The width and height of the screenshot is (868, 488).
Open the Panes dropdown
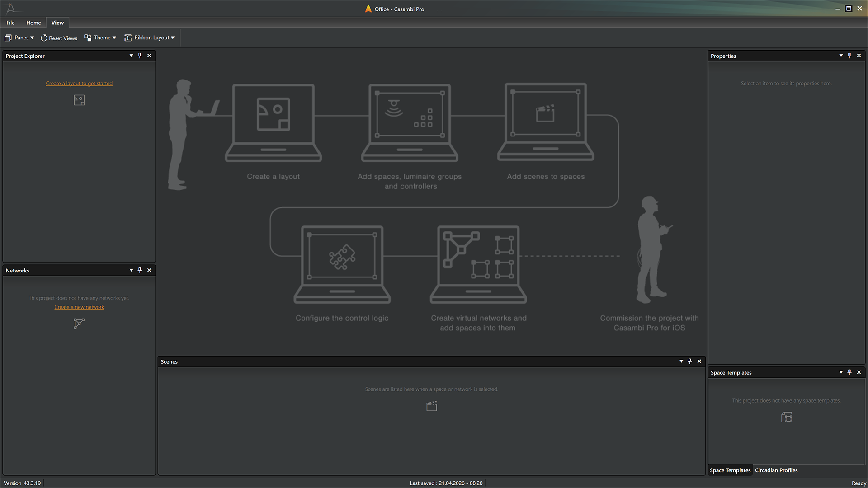point(19,38)
